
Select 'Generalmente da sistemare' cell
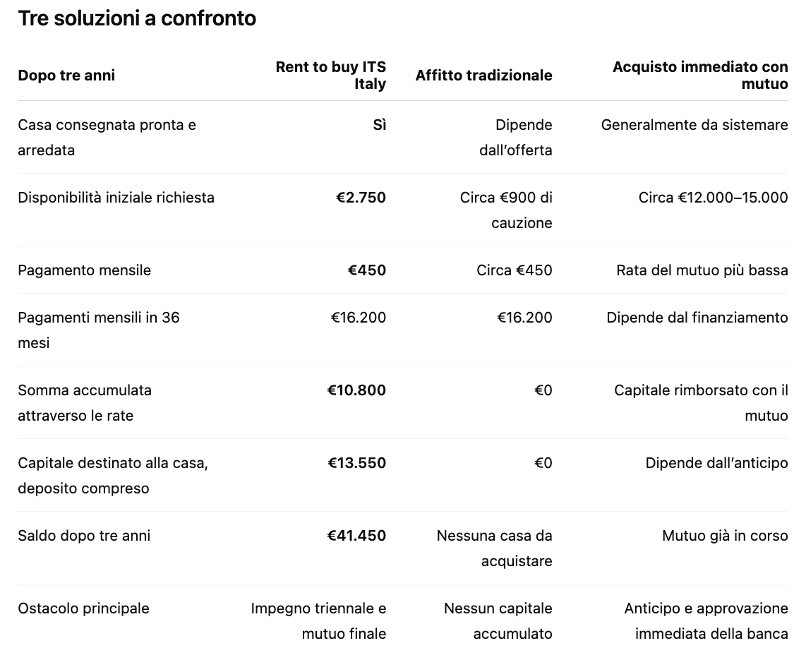[x=694, y=125]
